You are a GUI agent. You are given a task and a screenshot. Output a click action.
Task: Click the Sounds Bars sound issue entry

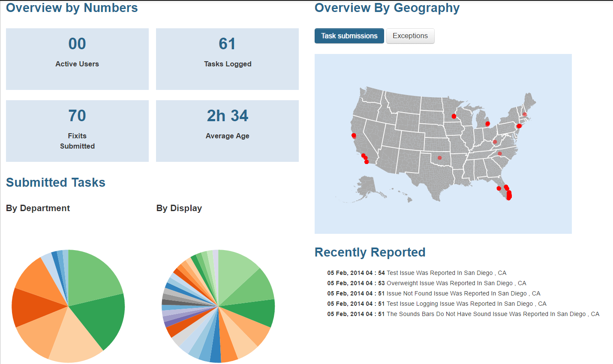[493, 314]
